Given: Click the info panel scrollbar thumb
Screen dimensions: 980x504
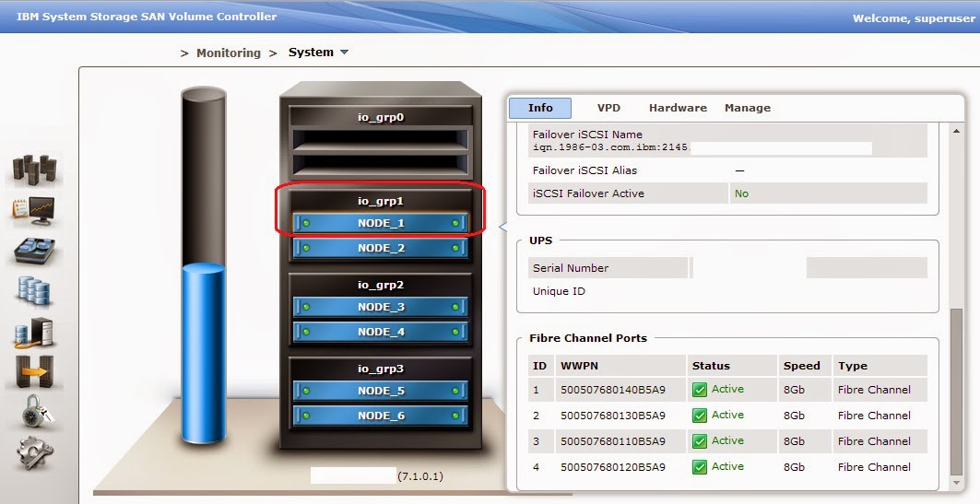Looking at the screenshot, I should coord(956,392).
